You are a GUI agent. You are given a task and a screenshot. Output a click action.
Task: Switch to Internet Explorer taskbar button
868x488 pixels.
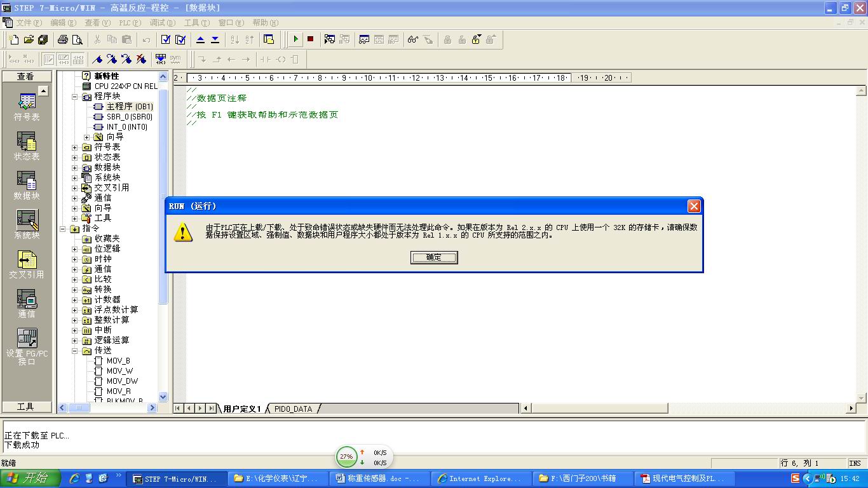pyautogui.click(x=480, y=478)
